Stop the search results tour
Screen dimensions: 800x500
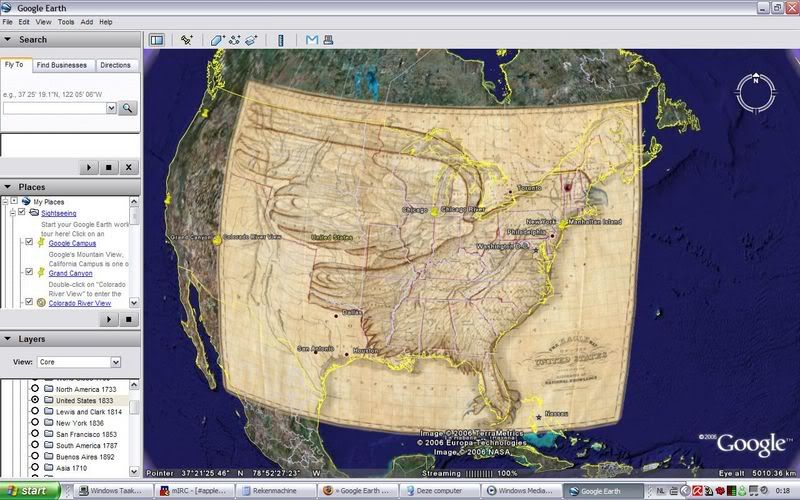(x=109, y=167)
